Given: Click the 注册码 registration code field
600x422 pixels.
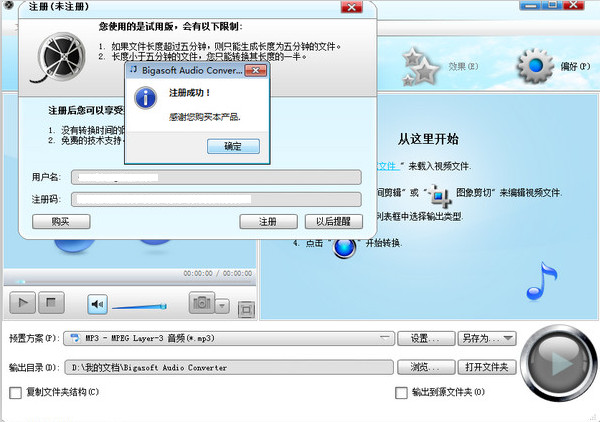Looking at the screenshot, I should point(216,199).
